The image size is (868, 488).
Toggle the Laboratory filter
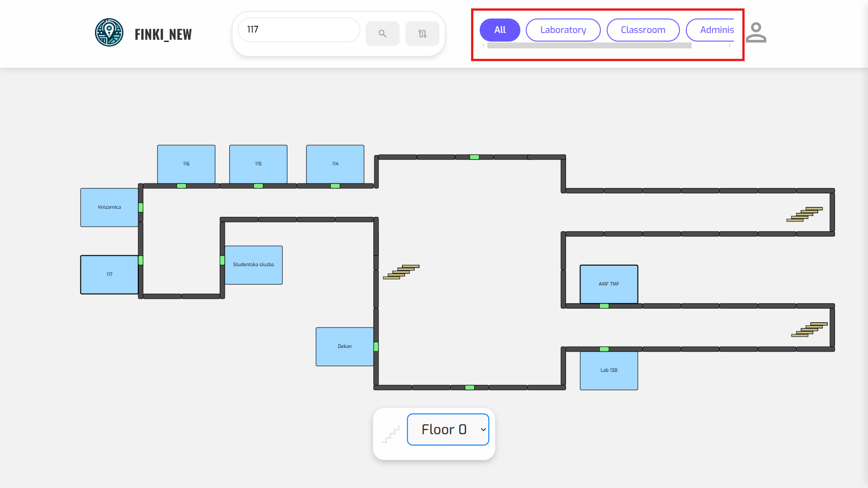(x=563, y=30)
